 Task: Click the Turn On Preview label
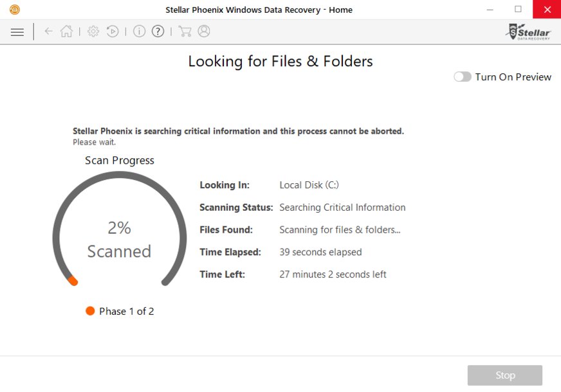tap(513, 77)
